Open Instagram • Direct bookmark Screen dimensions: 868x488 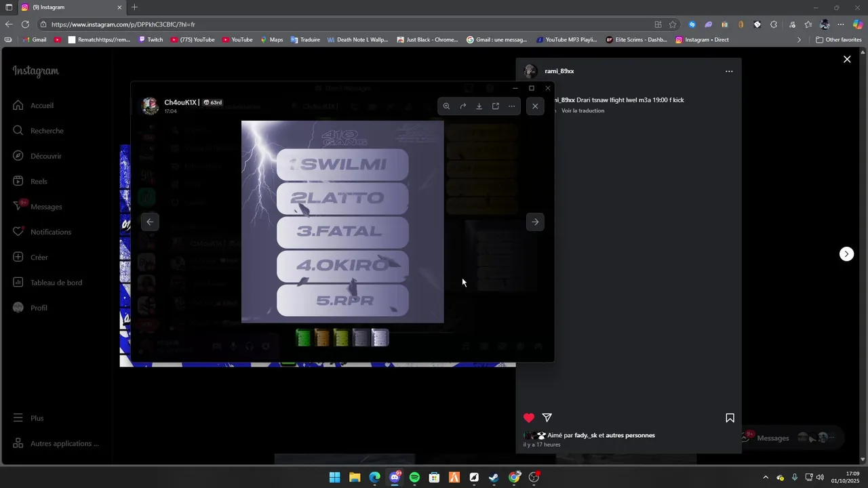tap(702, 40)
